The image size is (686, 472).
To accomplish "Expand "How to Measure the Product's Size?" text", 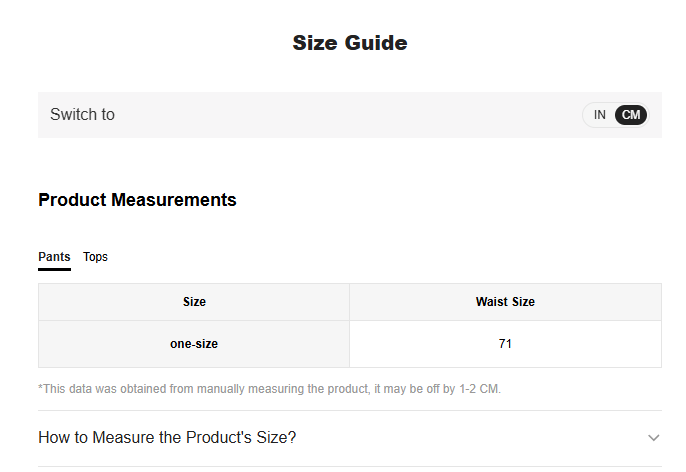I will [x=167, y=438].
